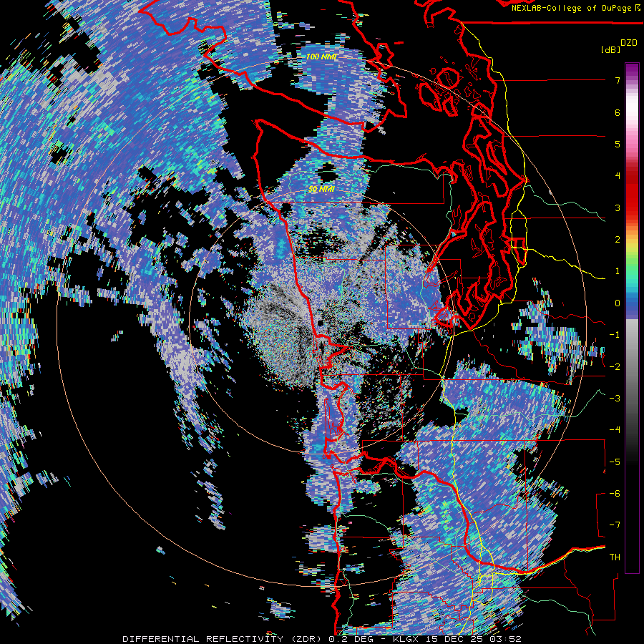
Task: Click the color scale value 4
Action: point(618,176)
